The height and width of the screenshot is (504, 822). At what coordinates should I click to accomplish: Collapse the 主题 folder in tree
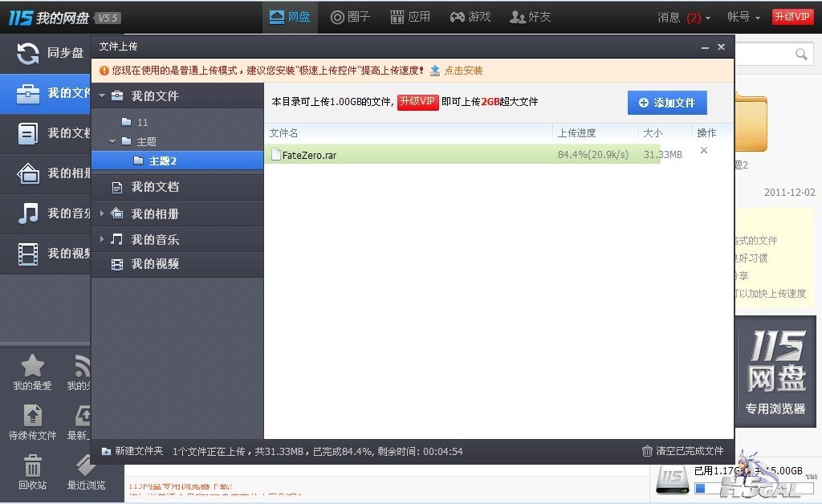click(x=112, y=141)
